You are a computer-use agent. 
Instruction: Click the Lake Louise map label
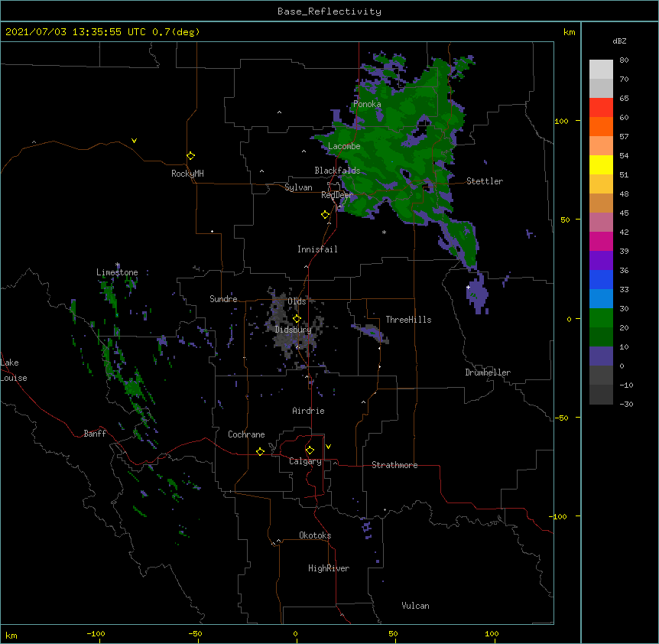click(x=14, y=370)
